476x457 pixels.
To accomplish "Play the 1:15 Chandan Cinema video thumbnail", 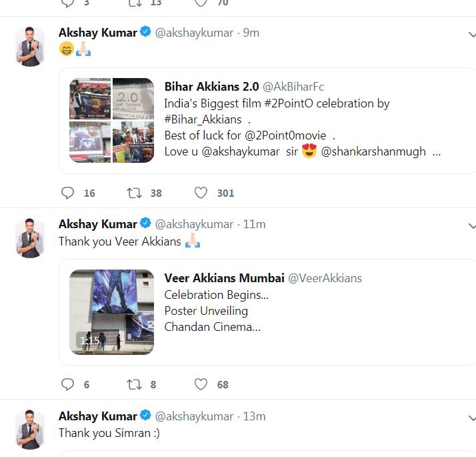I will 112,312.
